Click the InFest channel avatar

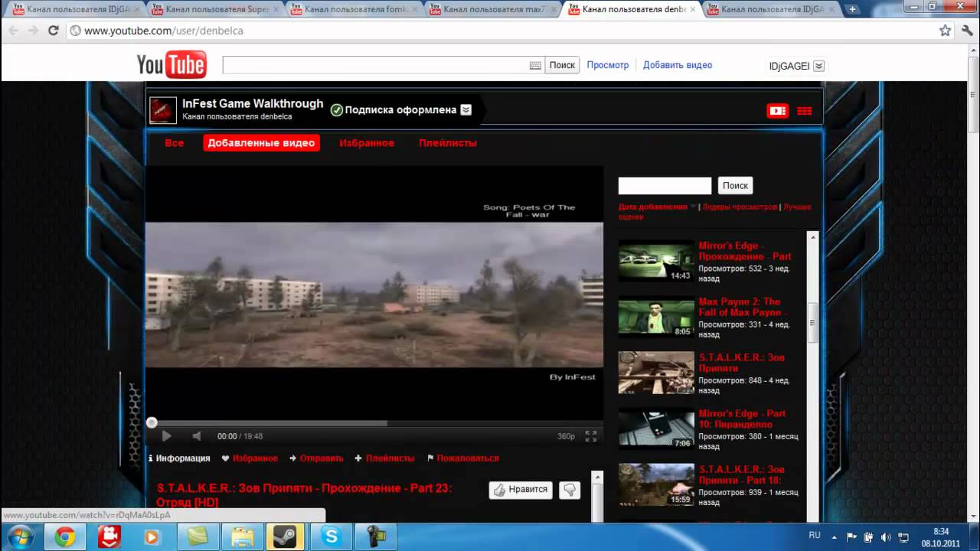163,110
